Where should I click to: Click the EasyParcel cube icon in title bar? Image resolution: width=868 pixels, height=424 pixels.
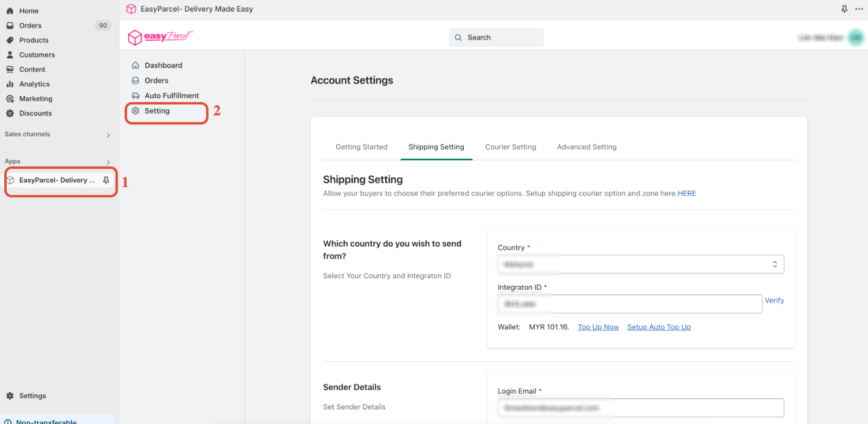tap(131, 9)
